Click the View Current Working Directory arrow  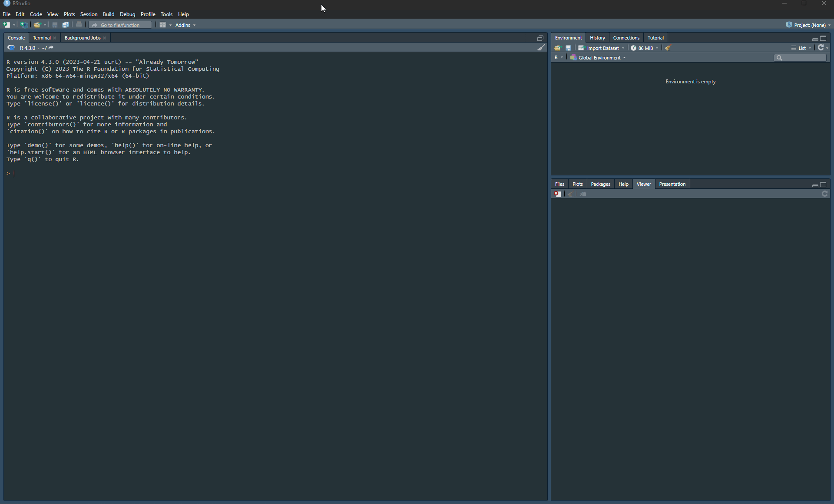pyautogui.click(x=51, y=48)
